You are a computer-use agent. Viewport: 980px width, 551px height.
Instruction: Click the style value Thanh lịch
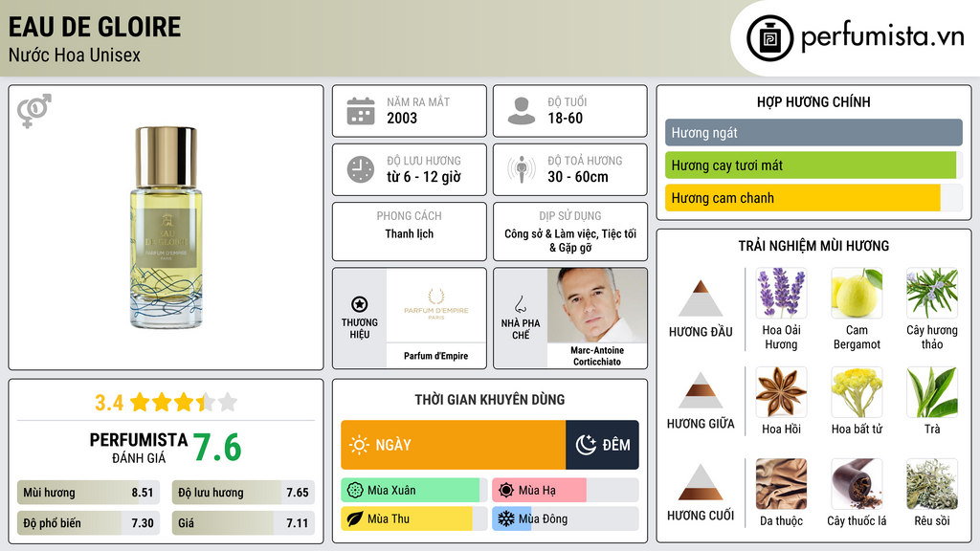pyautogui.click(x=410, y=233)
